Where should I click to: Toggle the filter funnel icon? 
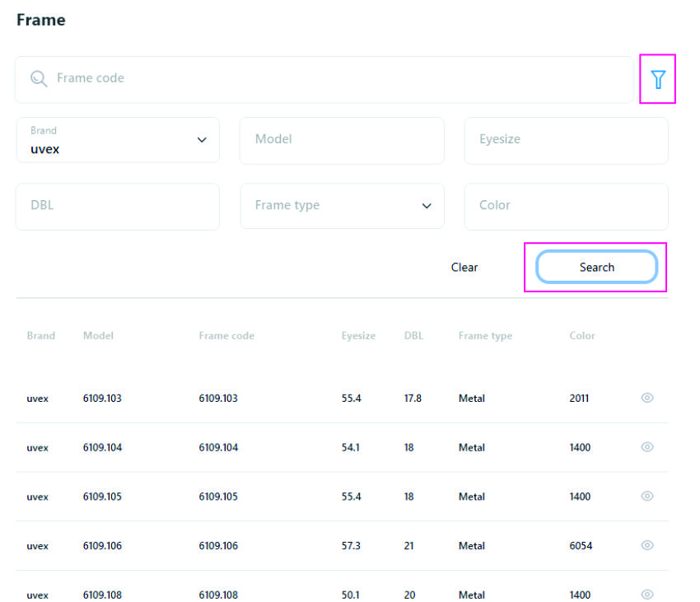click(x=657, y=79)
